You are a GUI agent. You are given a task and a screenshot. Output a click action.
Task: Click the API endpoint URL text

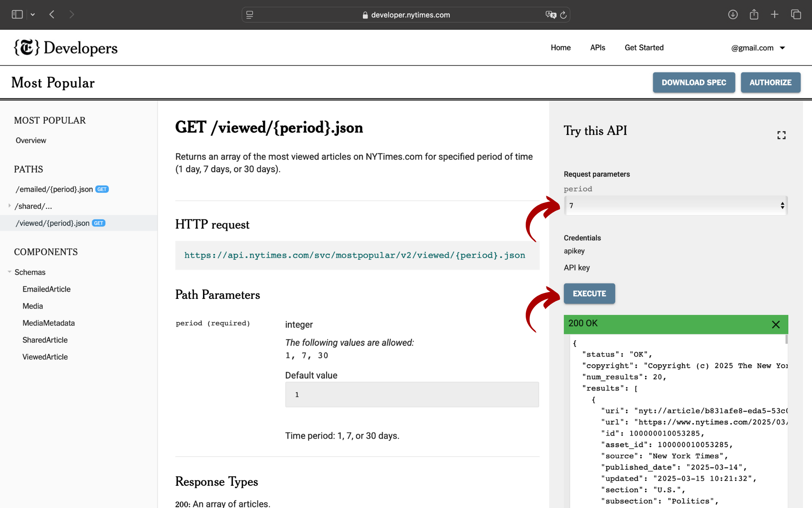coord(355,255)
